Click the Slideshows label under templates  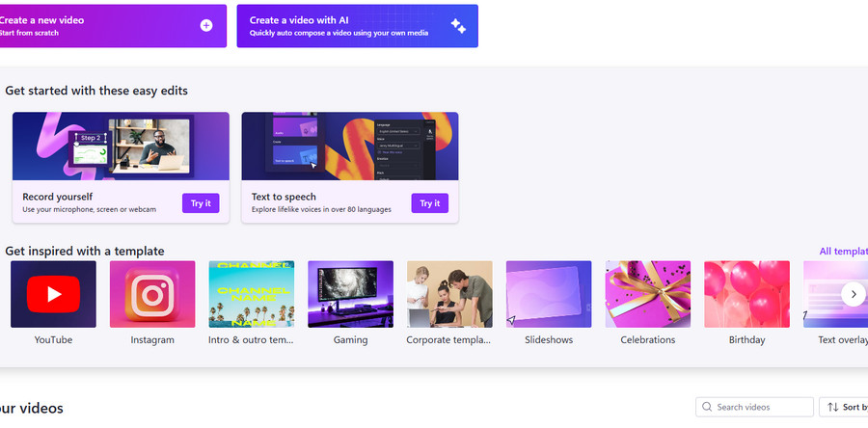point(549,339)
